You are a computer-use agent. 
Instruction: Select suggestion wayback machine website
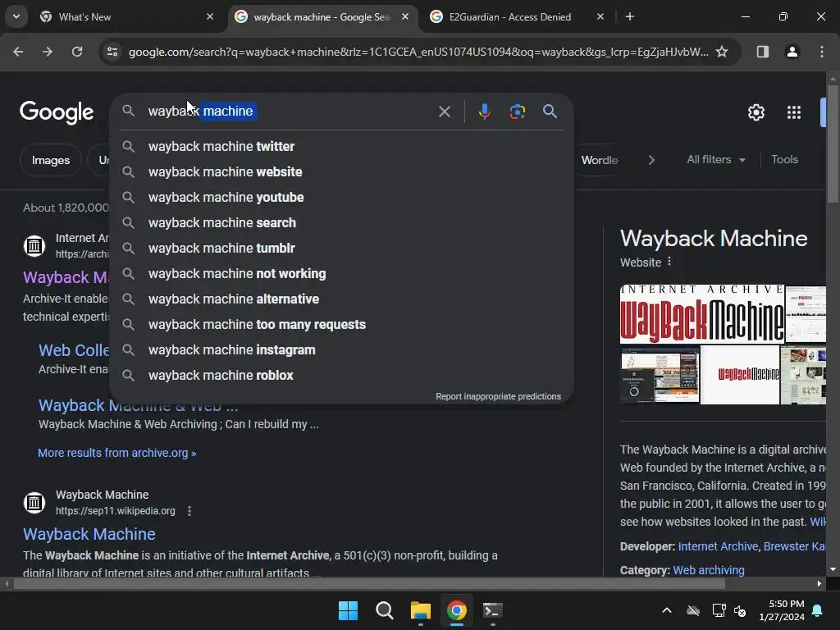coord(341,172)
